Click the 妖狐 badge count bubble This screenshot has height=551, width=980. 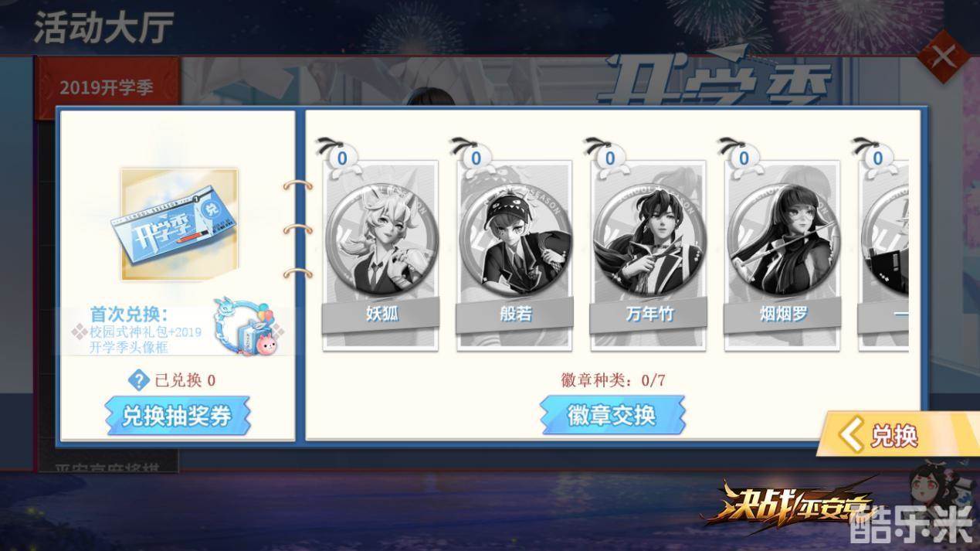pyautogui.click(x=342, y=158)
